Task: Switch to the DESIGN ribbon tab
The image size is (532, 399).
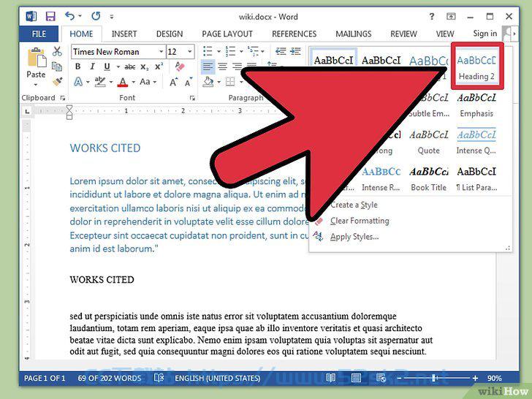Action: [x=170, y=34]
